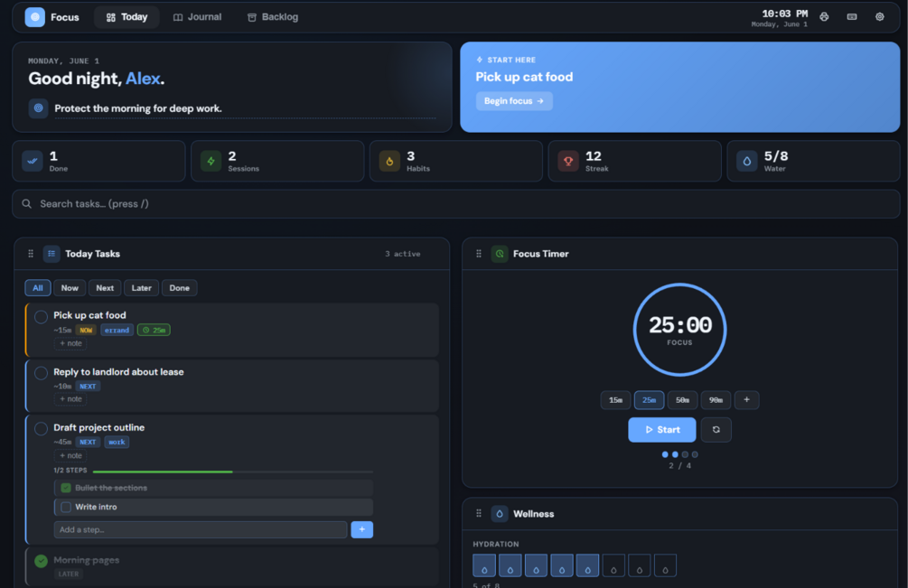This screenshot has height=588, width=908.
Task: Select the 50m timer preset
Action: [x=683, y=400]
